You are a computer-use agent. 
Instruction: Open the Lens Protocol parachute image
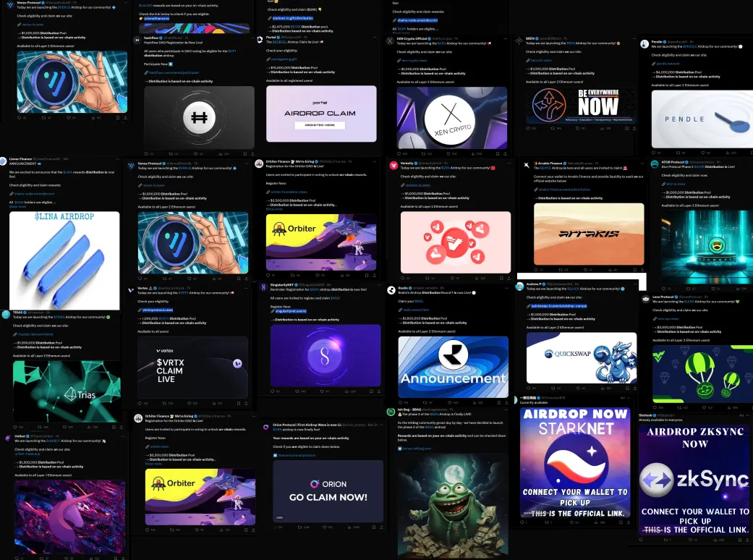tap(702, 373)
